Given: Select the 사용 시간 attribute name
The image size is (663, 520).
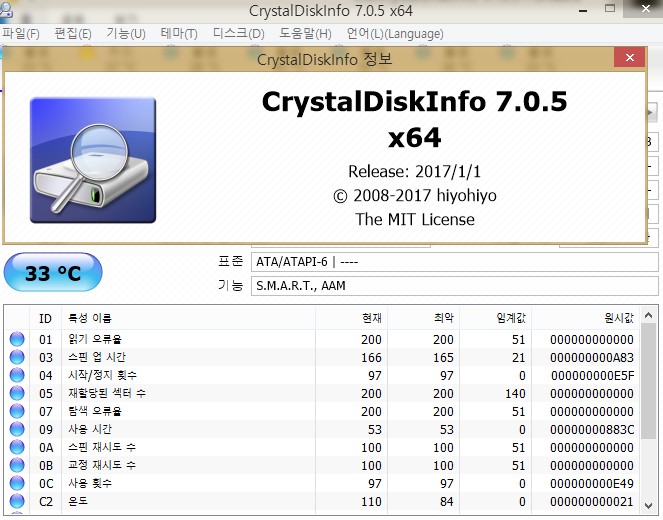Looking at the screenshot, I should tap(90, 429).
